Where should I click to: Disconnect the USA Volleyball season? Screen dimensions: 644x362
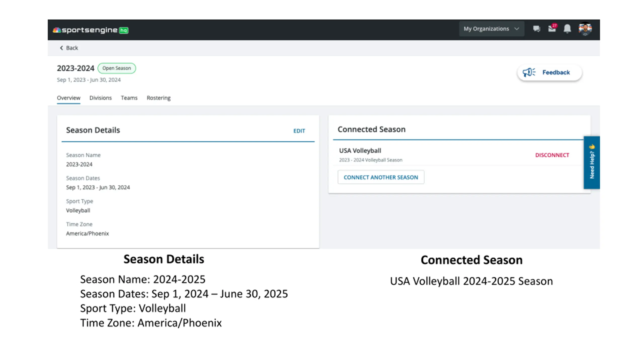pyautogui.click(x=552, y=155)
